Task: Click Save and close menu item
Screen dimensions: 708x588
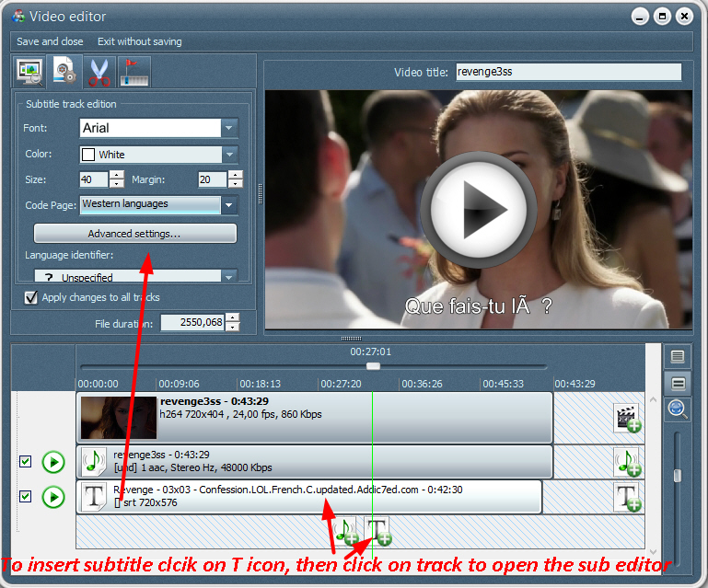Action: (x=50, y=41)
